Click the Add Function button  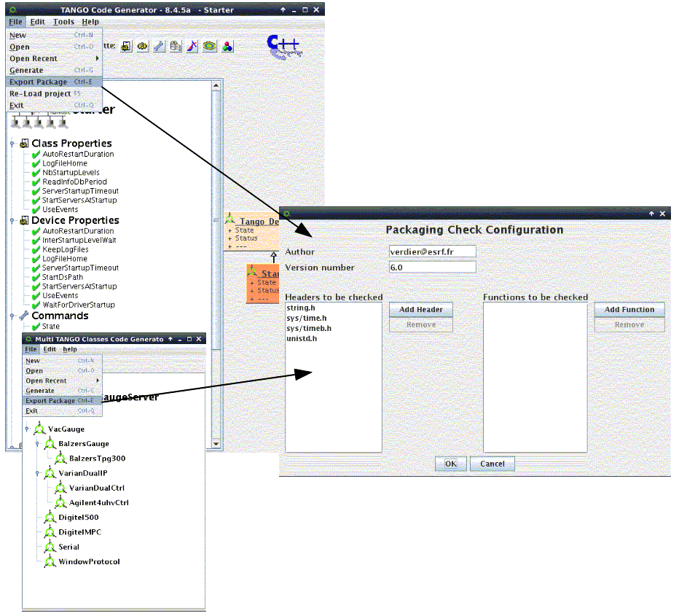629,309
